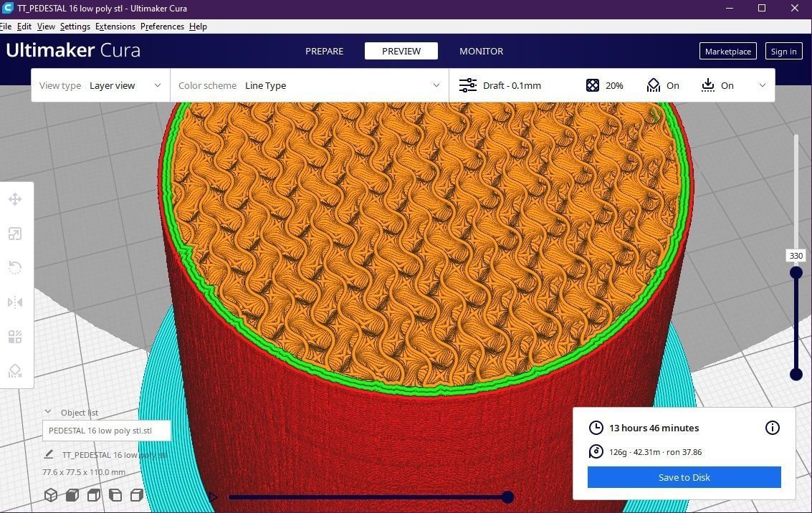The width and height of the screenshot is (812, 513).
Task: Click the adhesion On icon
Action: [708, 85]
